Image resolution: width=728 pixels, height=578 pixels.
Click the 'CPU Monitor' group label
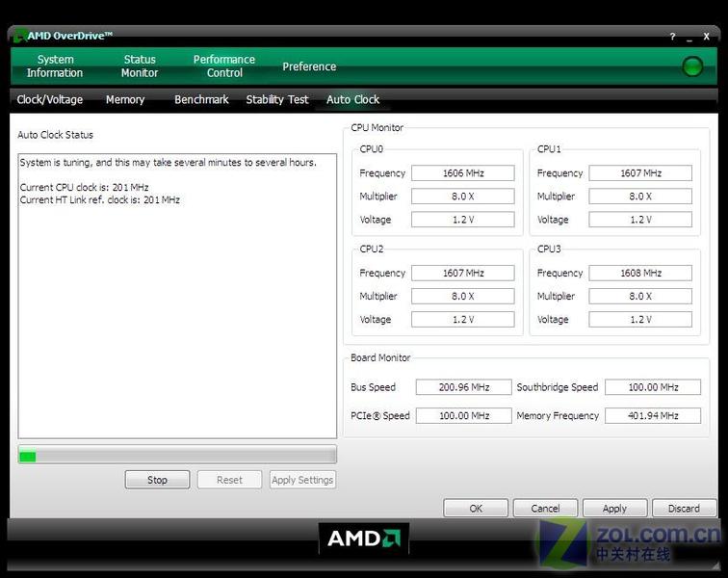click(x=377, y=127)
